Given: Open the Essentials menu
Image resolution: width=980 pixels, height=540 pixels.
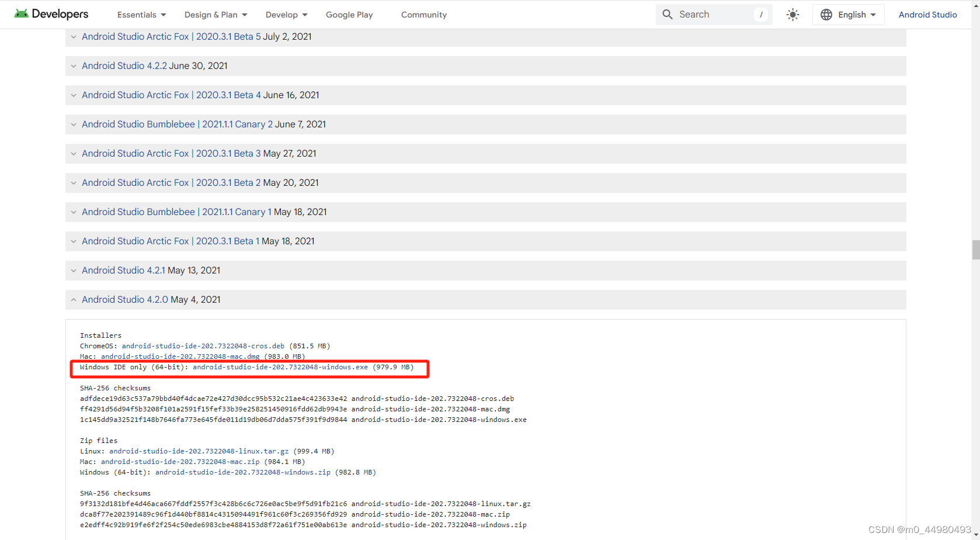Looking at the screenshot, I should click(x=142, y=15).
